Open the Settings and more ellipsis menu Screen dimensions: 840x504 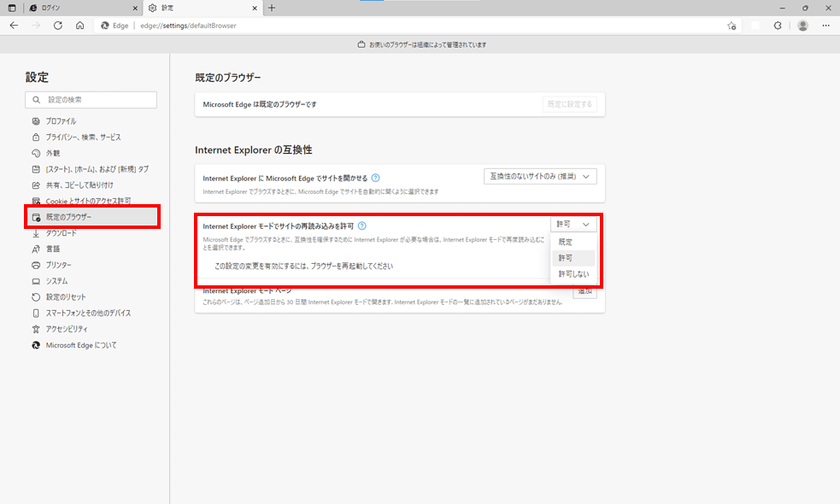click(825, 25)
